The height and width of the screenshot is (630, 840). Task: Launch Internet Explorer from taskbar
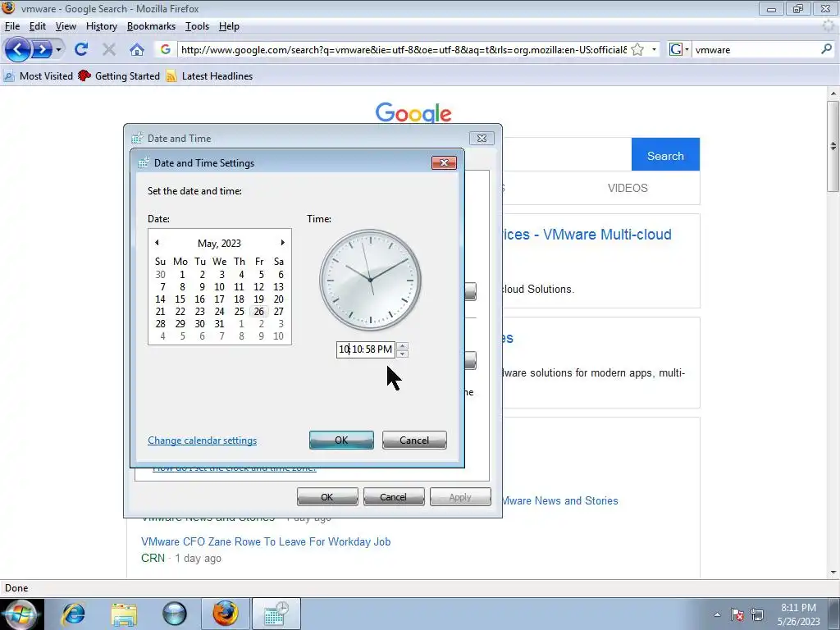coord(73,614)
